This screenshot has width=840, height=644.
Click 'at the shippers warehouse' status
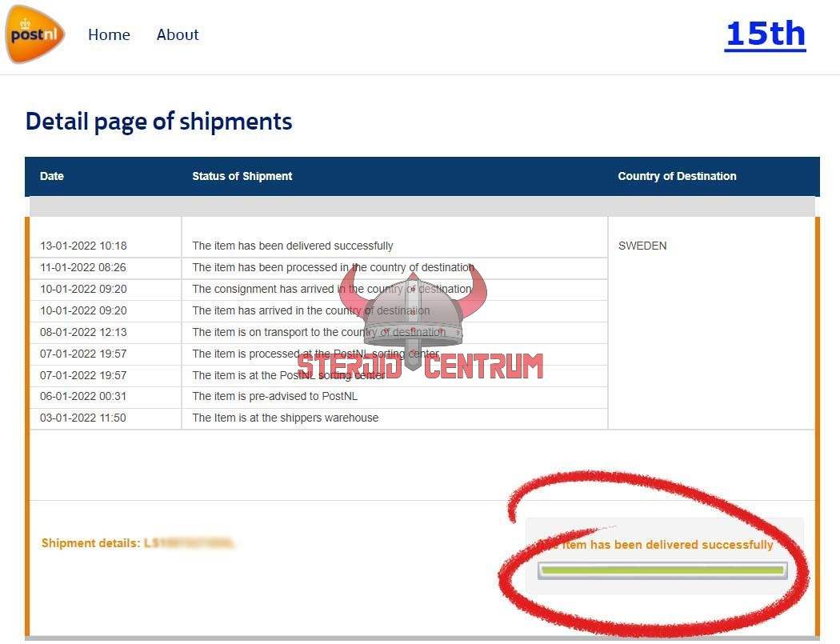286,418
